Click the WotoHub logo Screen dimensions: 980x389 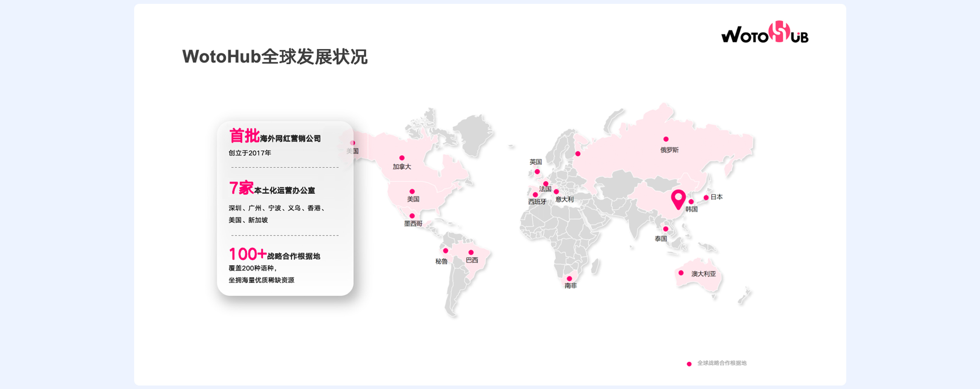coord(765,32)
